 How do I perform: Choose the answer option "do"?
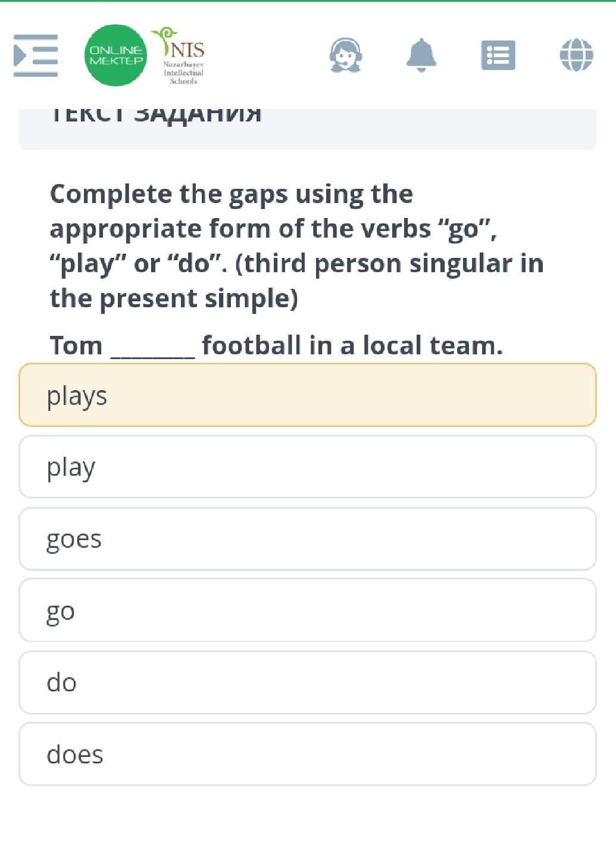tap(307, 682)
